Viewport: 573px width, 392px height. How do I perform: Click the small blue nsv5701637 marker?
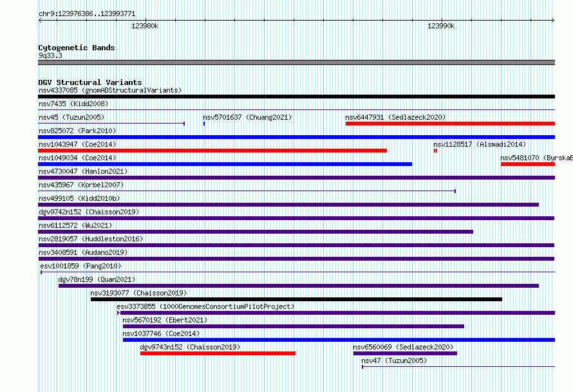204,124
